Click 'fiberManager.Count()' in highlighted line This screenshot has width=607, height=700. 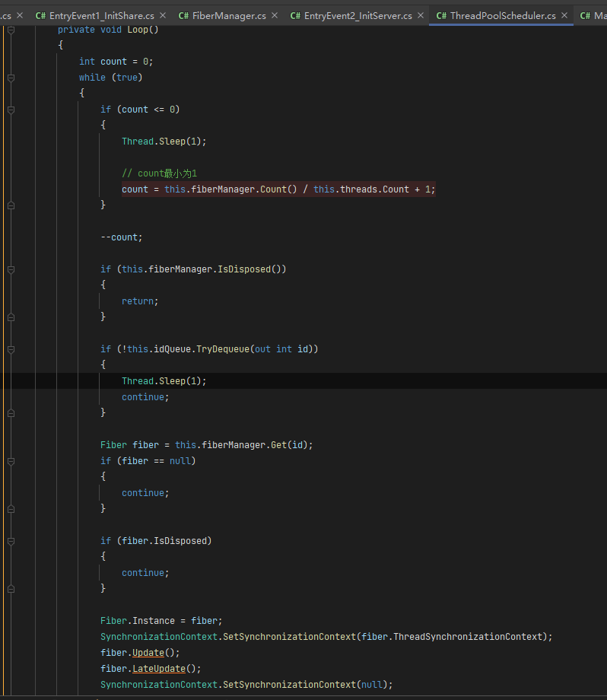pyautogui.click(x=244, y=189)
